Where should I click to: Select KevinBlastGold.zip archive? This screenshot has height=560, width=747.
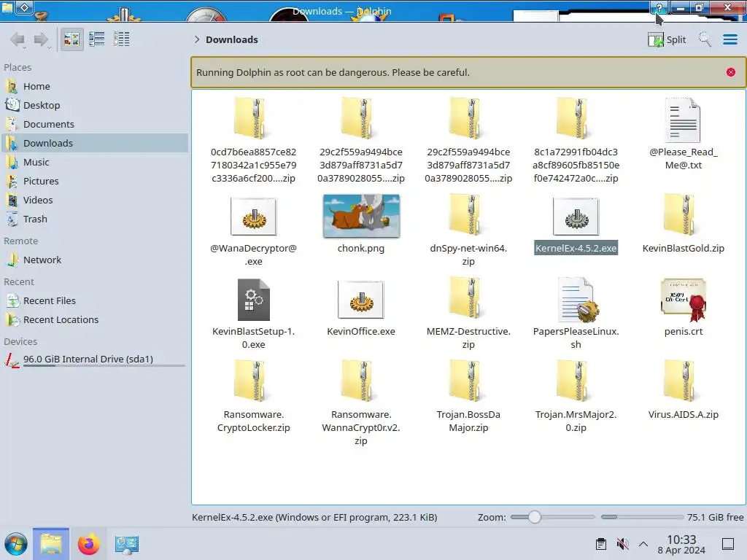point(683,223)
